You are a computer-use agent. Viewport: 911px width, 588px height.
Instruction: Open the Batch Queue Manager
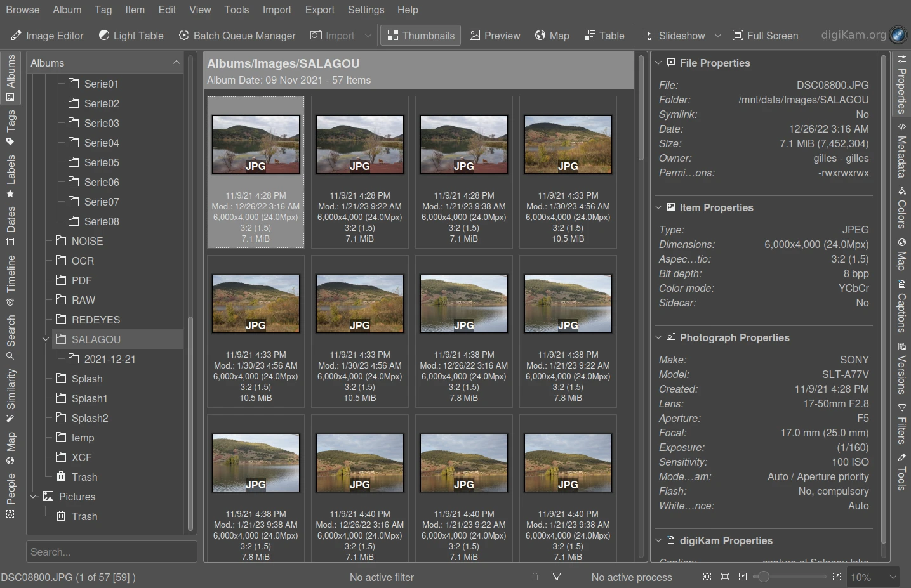(237, 36)
